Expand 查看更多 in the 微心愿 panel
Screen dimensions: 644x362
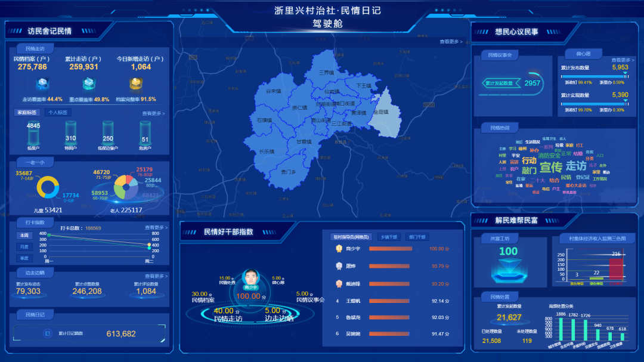pos(623,60)
